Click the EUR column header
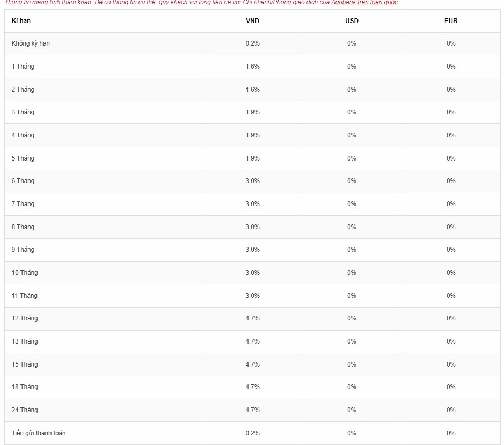Image resolution: width=504 pixels, height=445 pixels. [x=451, y=21]
